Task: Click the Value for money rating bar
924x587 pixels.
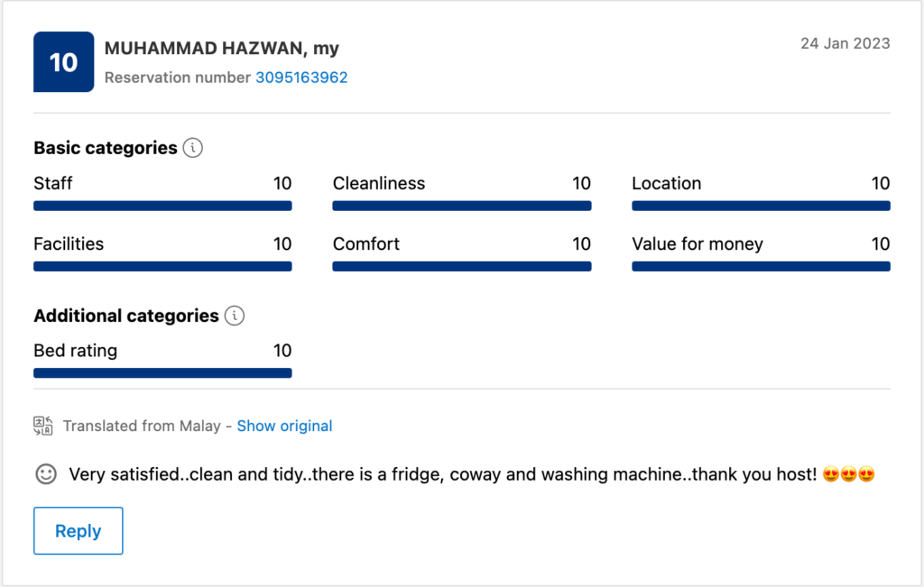Action: tap(761, 266)
